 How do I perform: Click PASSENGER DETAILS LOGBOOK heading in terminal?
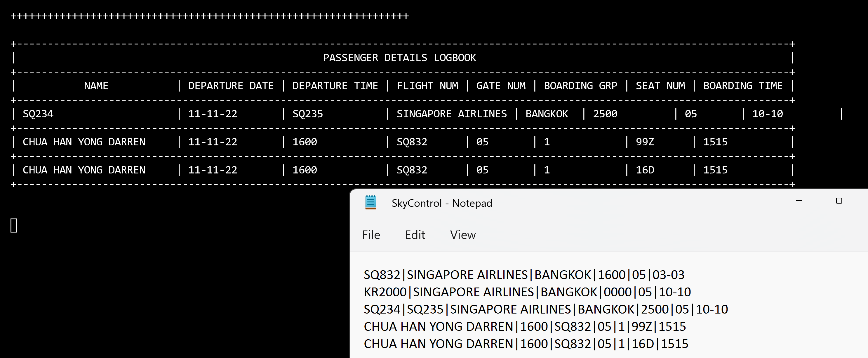399,58
